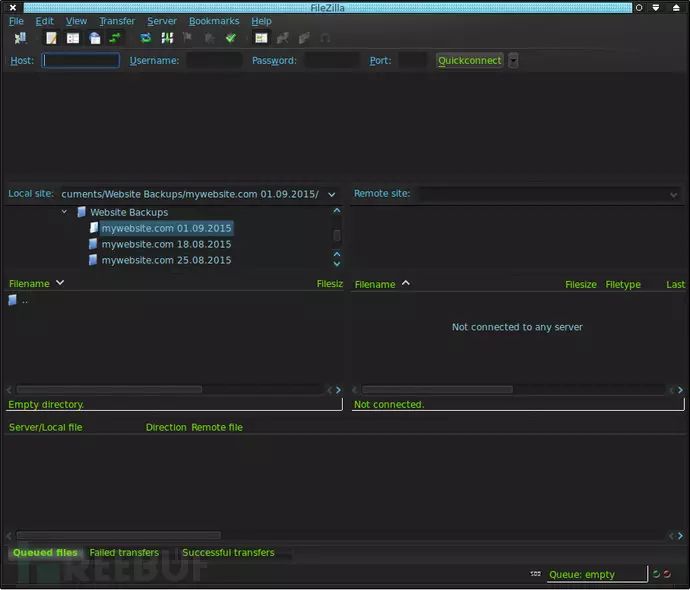Click the Port input field
The width and height of the screenshot is (690, 590).
[412, 60]
